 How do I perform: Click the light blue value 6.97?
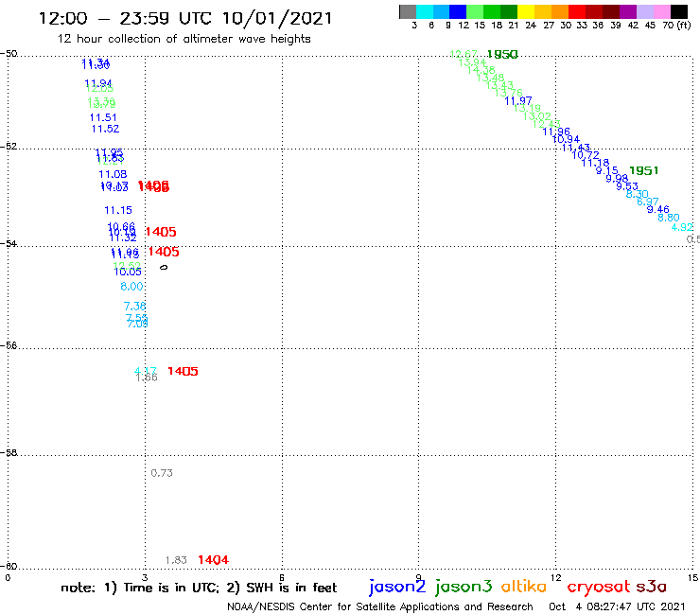pyautogui.click(x=647, y=202)
